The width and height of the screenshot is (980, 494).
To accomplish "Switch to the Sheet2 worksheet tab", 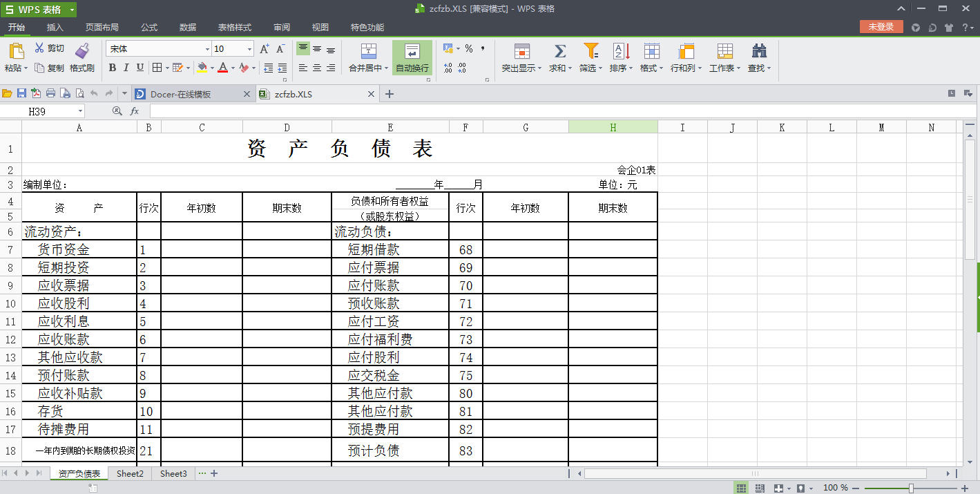I will (130, 473).
